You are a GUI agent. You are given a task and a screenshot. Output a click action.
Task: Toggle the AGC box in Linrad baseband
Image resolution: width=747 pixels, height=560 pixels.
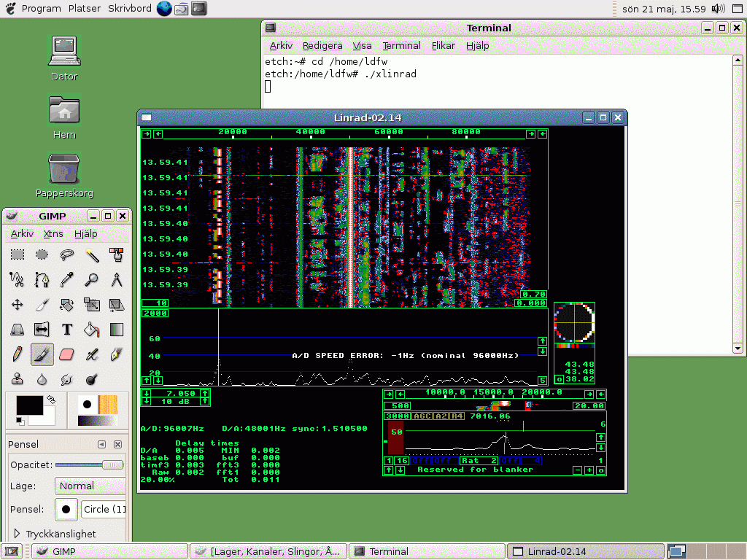click(x=422, y=416)
